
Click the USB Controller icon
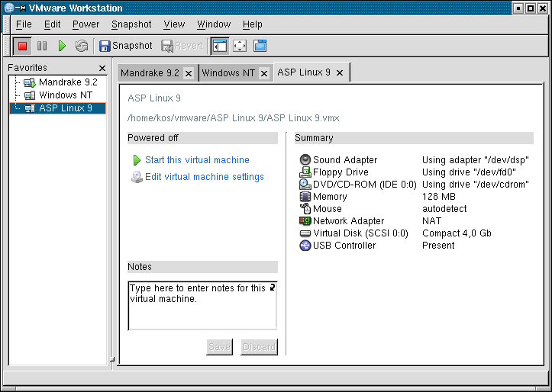click(x=305, y=246)
